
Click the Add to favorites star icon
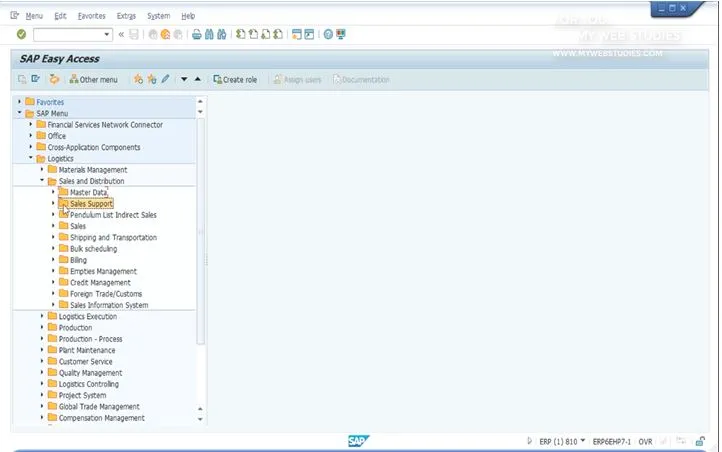pos(138,79)
